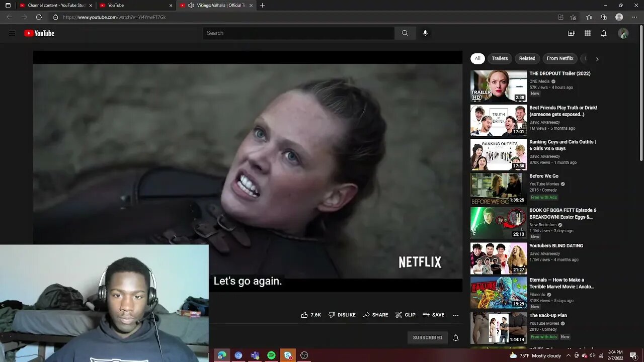This screenshot has height=362, width=644.
Task: Select the Related filter chip
Action: [527, 58]
